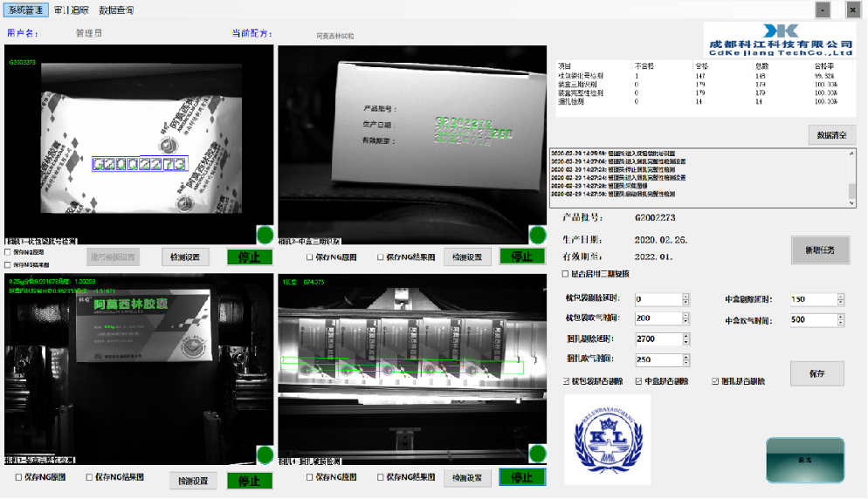The width and height of the screenshot is (868, 499).
Task: Stop camera 2 with green 停止 button
Action: tap(522, 256)
